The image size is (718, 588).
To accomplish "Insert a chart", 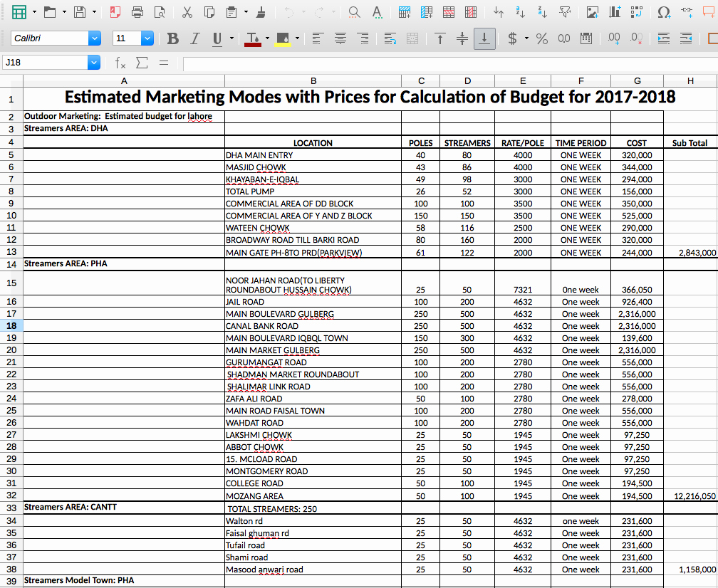I will click(615, 12).
